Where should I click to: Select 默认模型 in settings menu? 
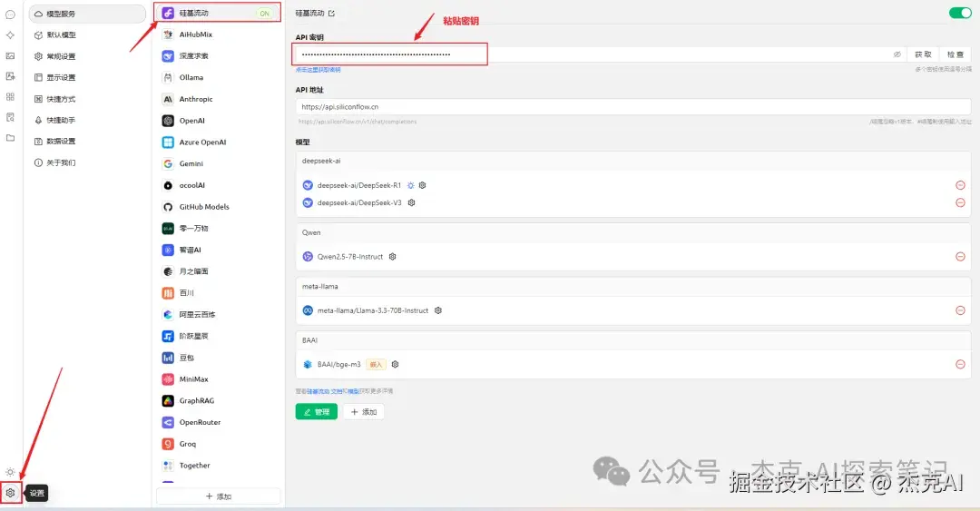(87, 35)
